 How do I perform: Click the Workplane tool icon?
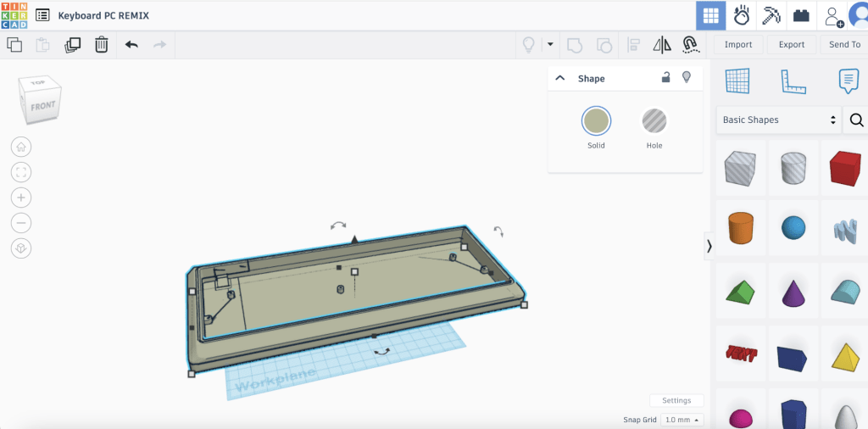click(737, 81)
